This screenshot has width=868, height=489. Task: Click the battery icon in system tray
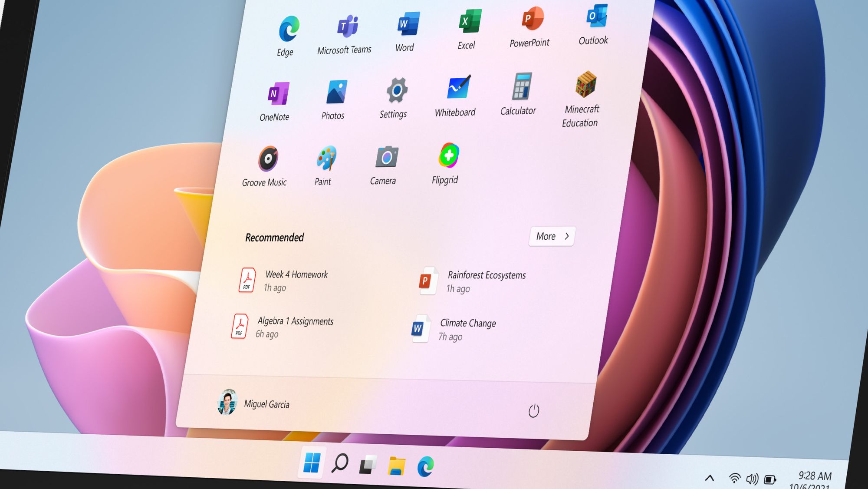click(770, 480)
